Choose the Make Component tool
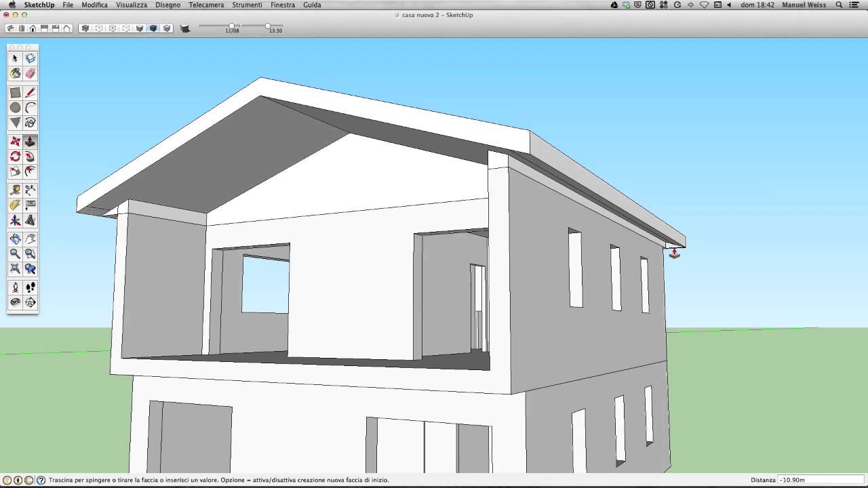Image resolution: width=868 pixels, height=488 pixels. click(31, 58)
